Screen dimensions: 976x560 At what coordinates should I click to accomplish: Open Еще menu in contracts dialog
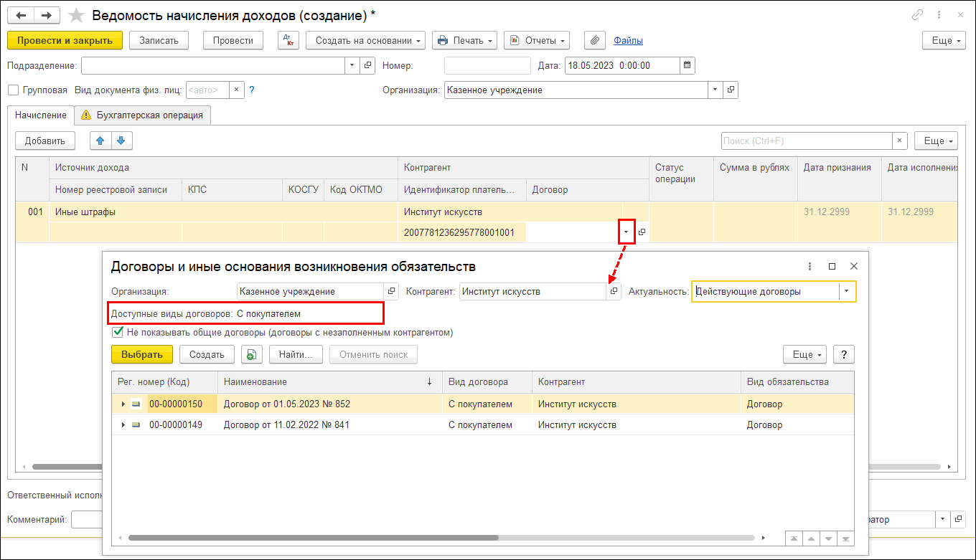[804, 354]
